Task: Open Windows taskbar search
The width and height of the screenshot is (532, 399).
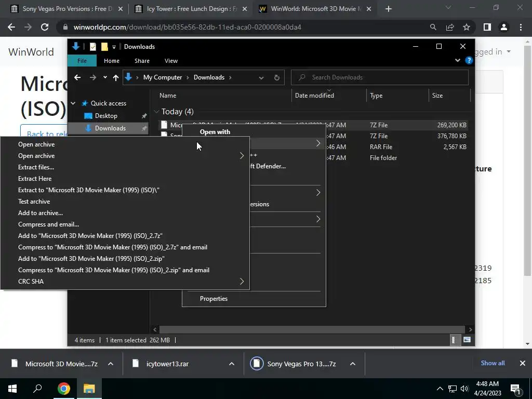Action: pos(37,389)
